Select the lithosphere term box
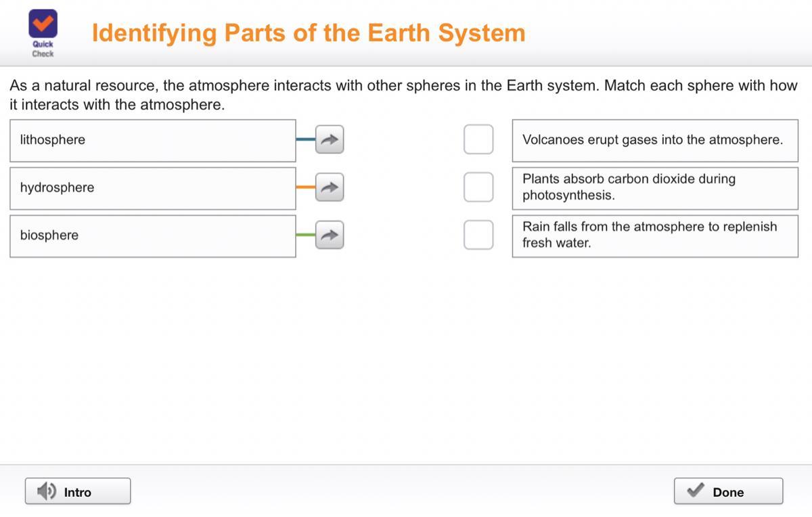 [152, 140]
